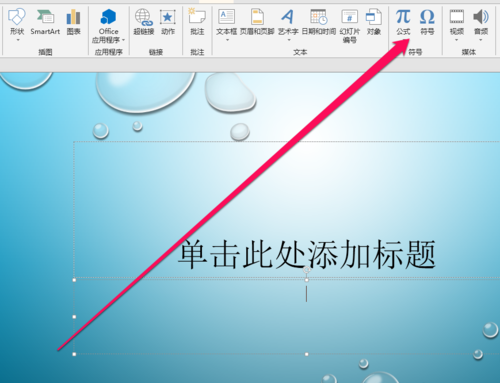Open the 艺术字 WordArt gallery
The height and width of the screenshot is (383, 500).
point(288,24)
